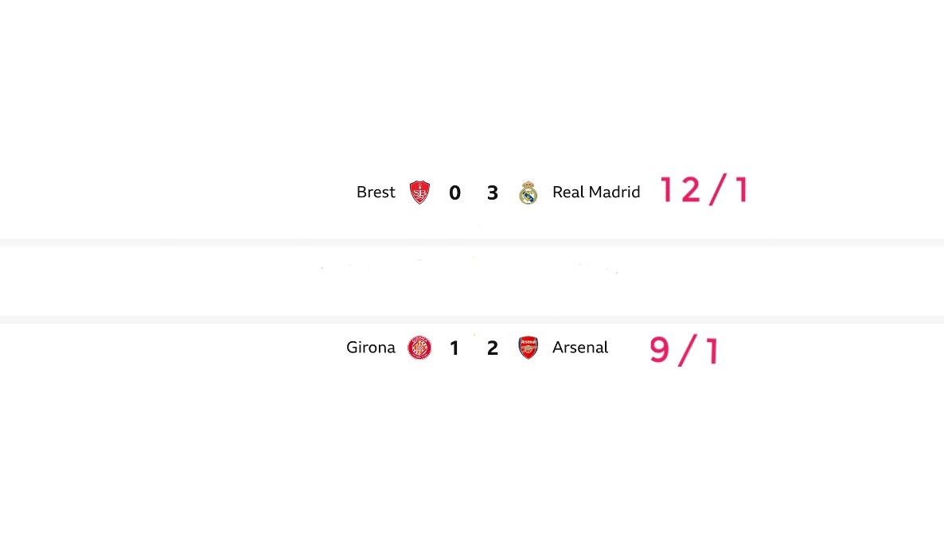This screenshot has height=560, width=944.
Task: Click Arsenal's score of 2
Action: coord(493,348)
